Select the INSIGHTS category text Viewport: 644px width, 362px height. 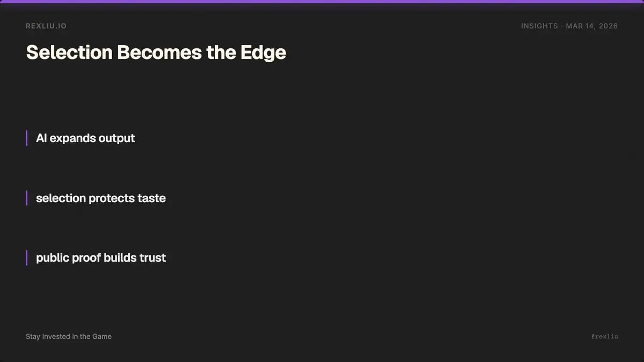[x=539, y=26]
